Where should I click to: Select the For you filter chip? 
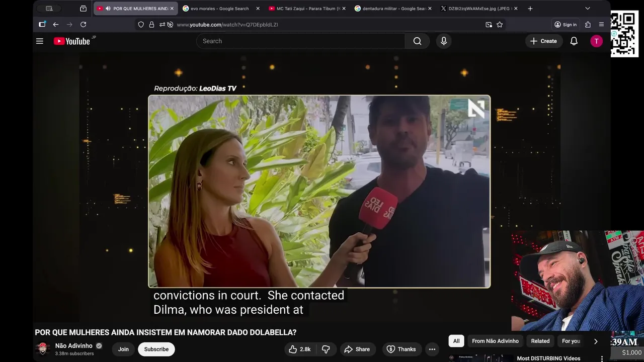click(x=571, y=341)
